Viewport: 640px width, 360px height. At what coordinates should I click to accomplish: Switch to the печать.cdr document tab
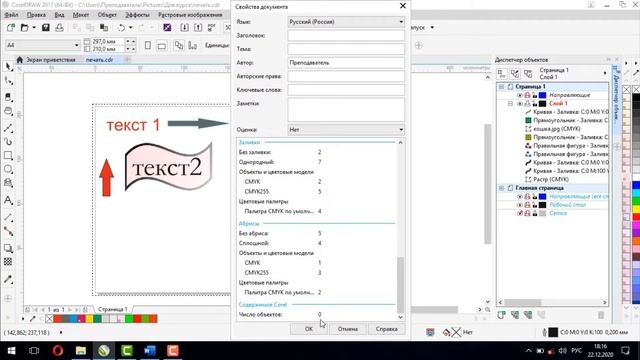pos(99,60)
